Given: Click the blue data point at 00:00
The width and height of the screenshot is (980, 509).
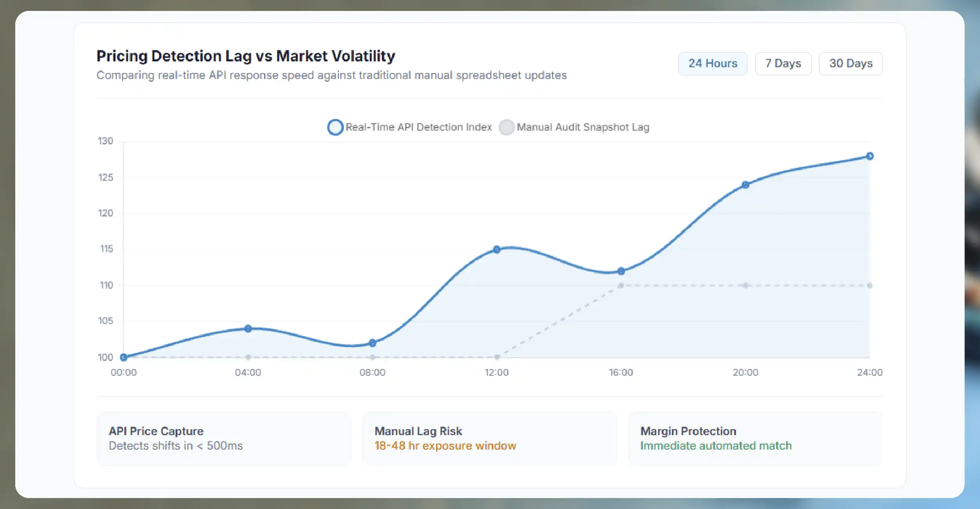Looking at the screenshot, I should pyautogui.click(x=124, y=357).
